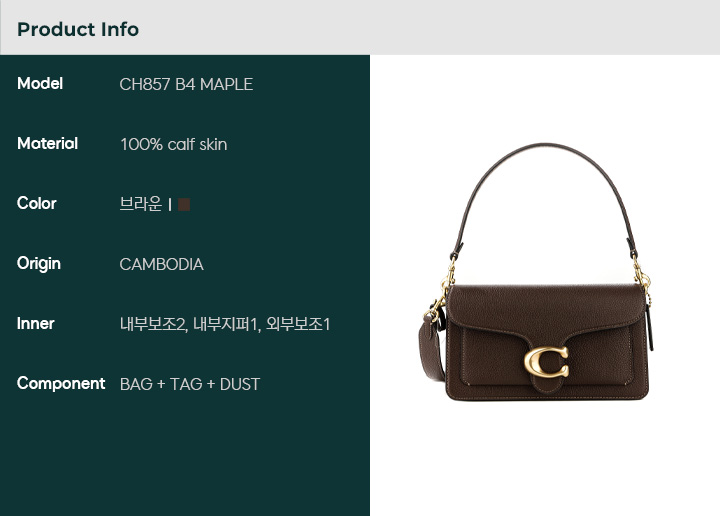Screen dimensions: 720x516
Task: Click the Color label
Action: [x=37, y=203]
